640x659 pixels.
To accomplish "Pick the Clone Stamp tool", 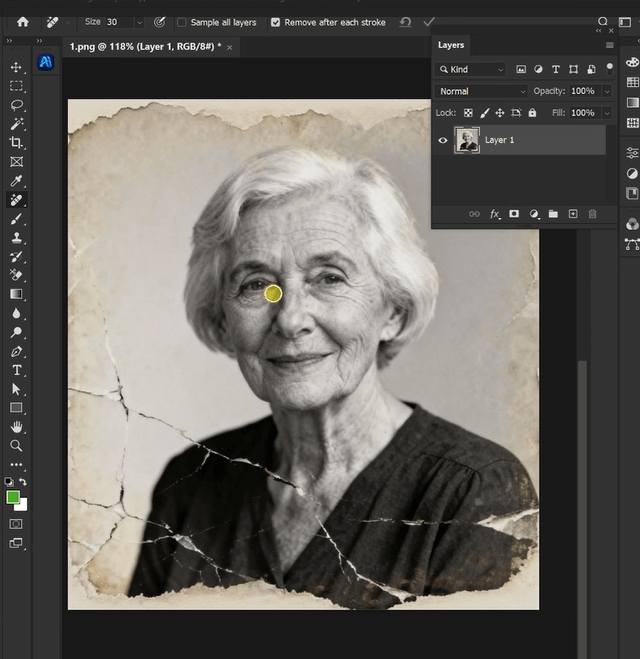I will tap(16, 238).
